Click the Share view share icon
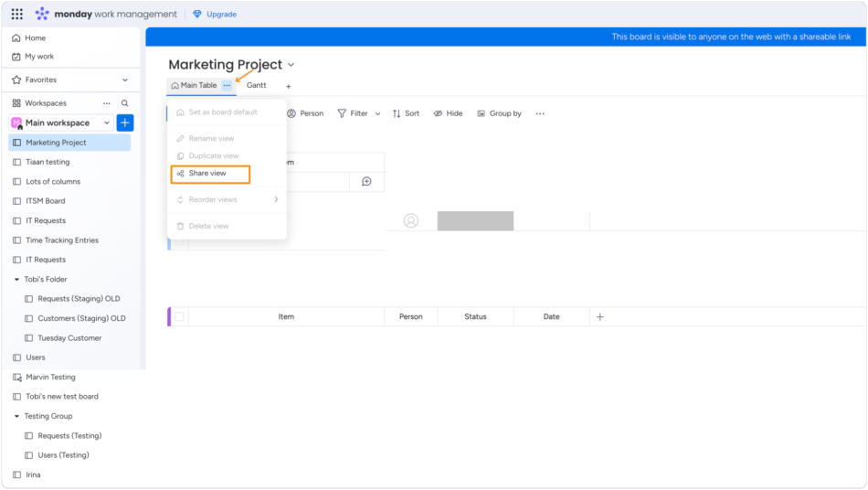Image resolution: width=868 pixels, height=490 pixels. [181, 174]
